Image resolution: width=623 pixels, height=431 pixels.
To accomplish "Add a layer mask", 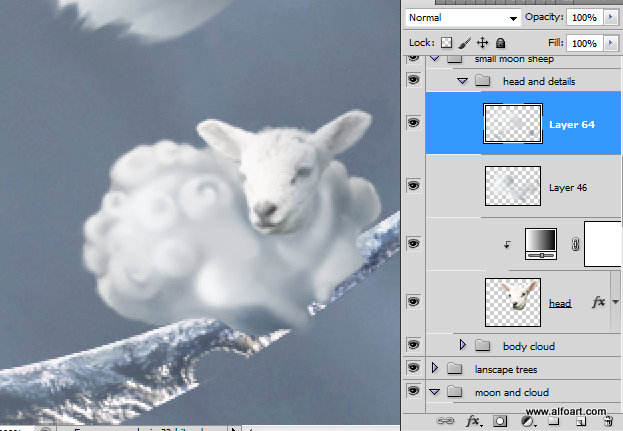I will [502, 422].
